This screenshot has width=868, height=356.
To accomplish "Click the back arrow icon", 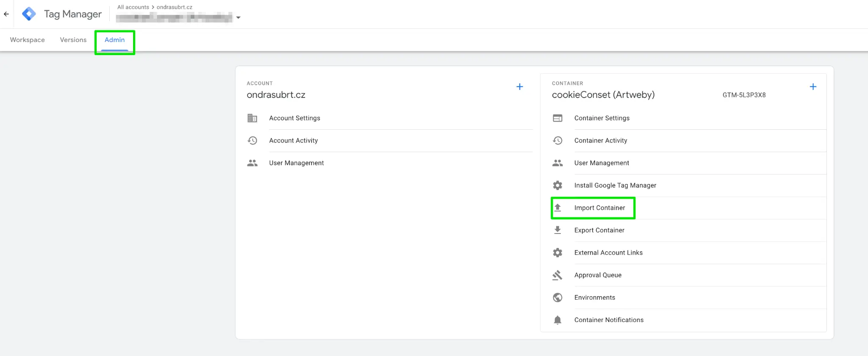I will (6, 14).
